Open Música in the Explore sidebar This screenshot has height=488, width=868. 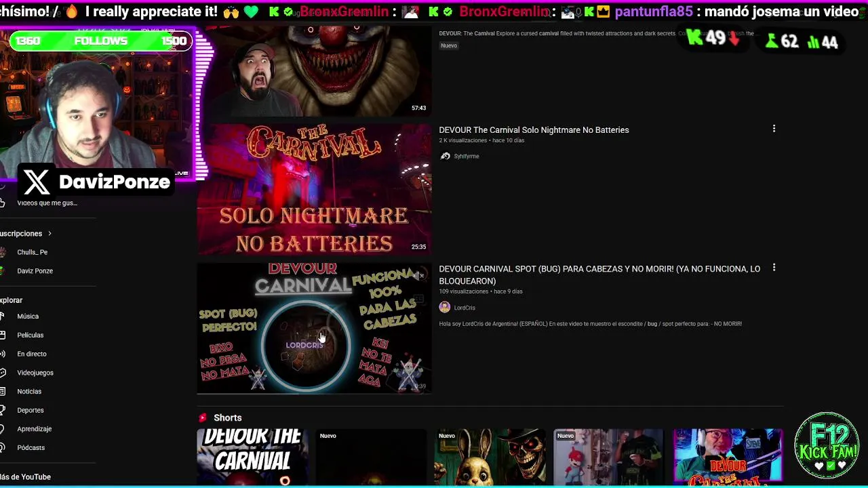tap(28, 317)
